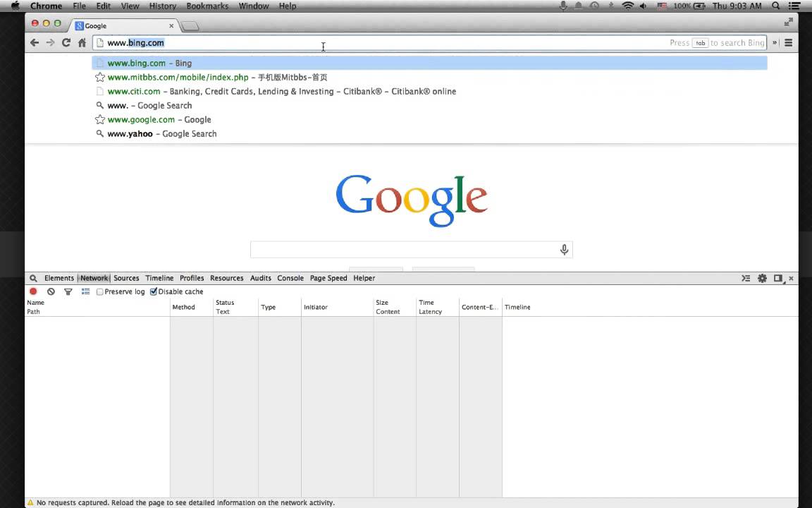Click the Google logo on the page
The image size is (812, 508).
[412, 201]
